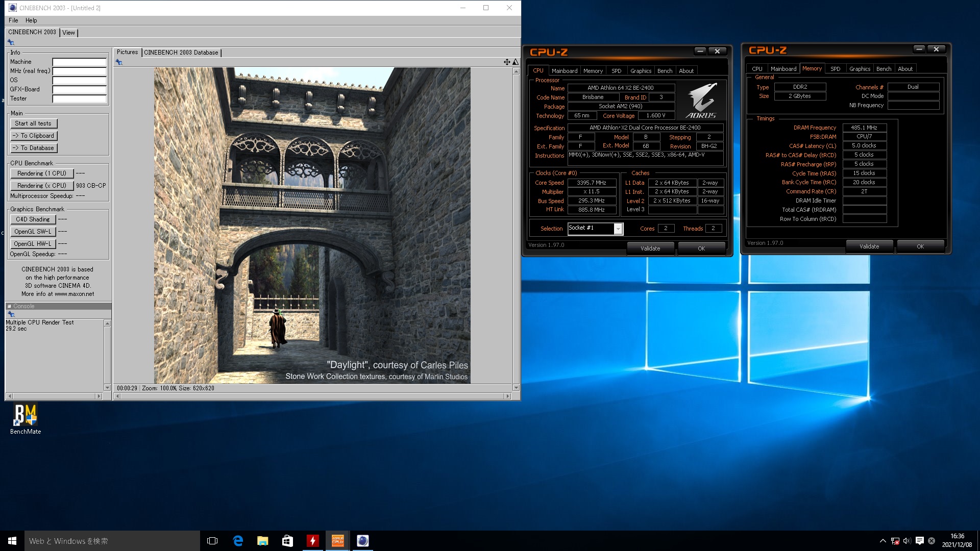
Task: Click the pin icon below CINEBENCH 2003 tab
Action: (x=11, y=42)
